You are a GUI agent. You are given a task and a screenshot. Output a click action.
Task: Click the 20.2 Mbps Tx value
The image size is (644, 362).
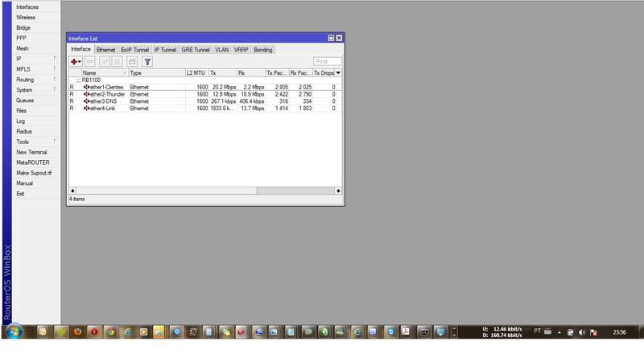click(x=224, y=87)
